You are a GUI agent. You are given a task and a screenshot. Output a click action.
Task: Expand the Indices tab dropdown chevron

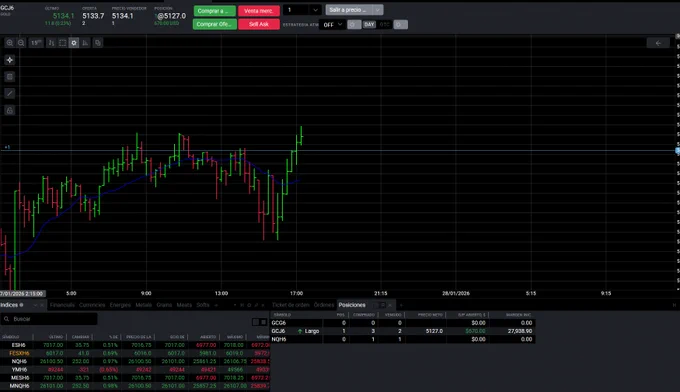pos(35,305)
